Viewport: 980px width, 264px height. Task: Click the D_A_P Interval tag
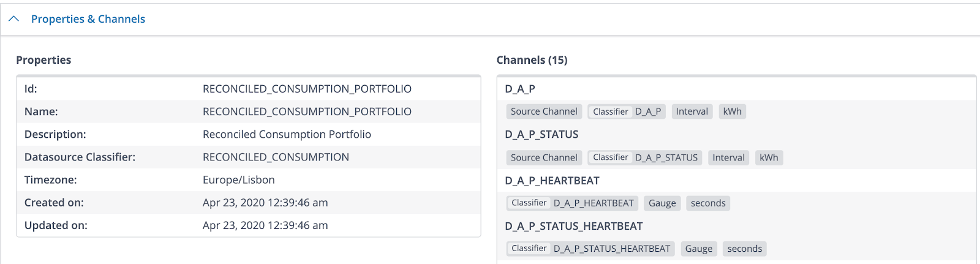point(692,111)
